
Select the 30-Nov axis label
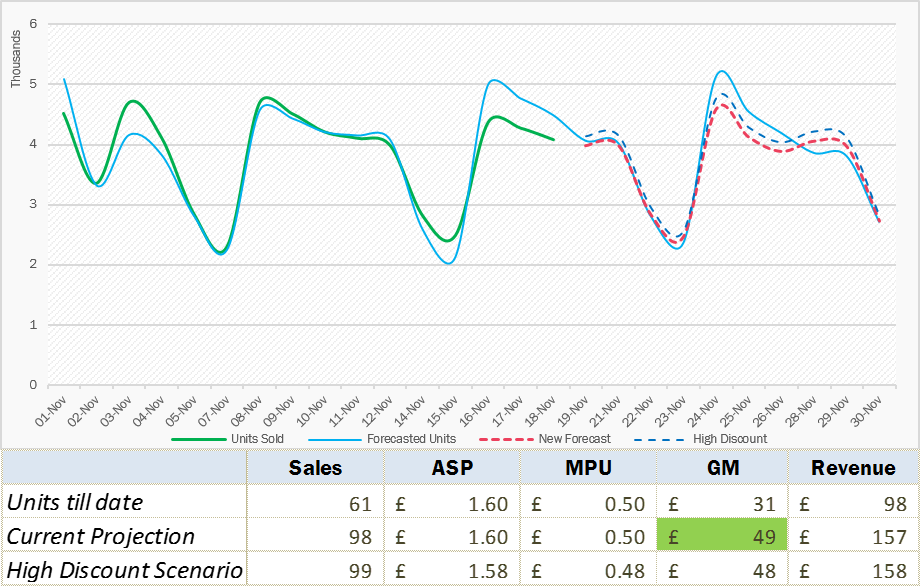tap(866, 409)
